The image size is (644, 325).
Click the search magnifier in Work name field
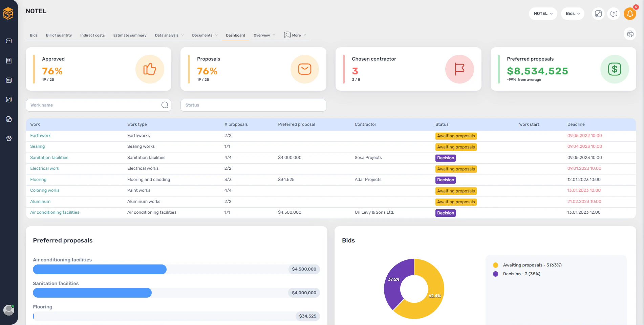(x=165, y=105)
